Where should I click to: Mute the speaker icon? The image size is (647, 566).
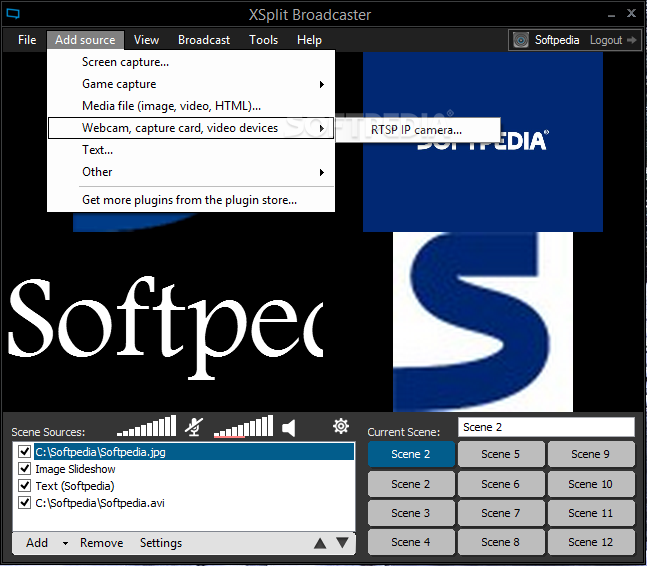click(288, 428)
